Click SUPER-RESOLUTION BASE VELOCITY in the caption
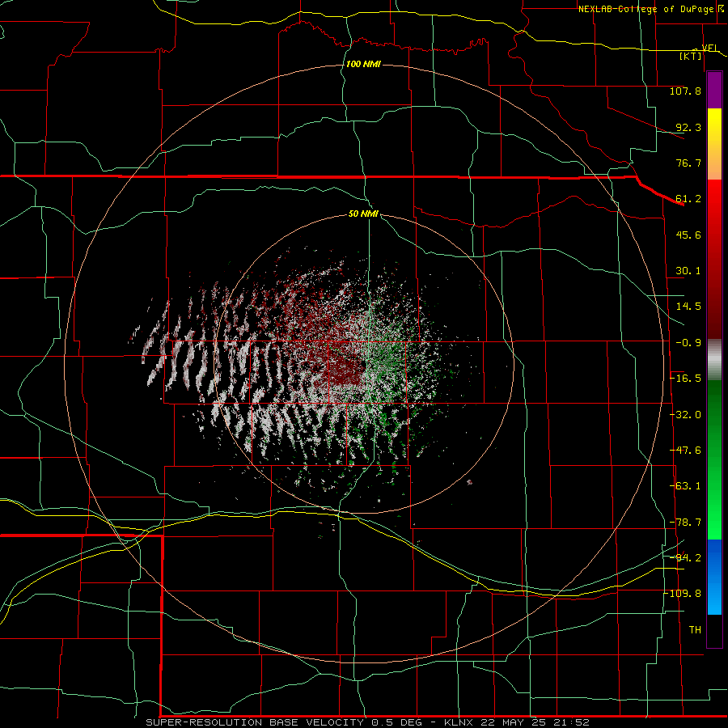This screenshot has height=728, width=728. coord(255,722)
